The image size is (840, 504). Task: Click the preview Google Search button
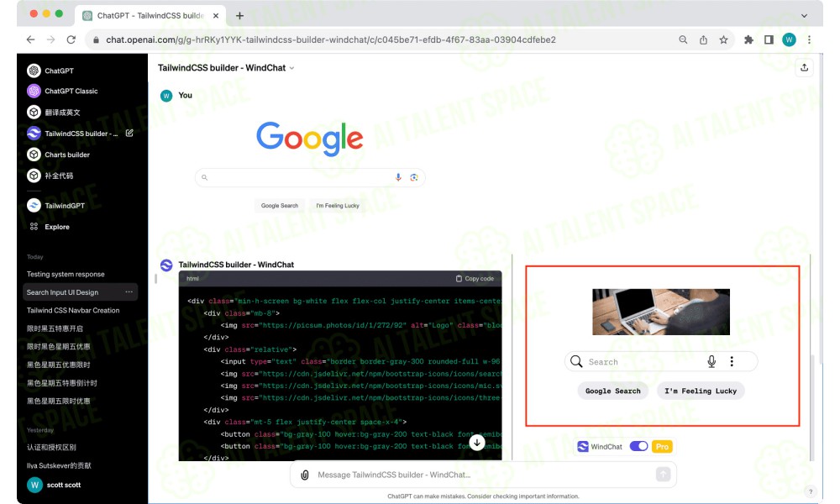(x=613, y=391)
